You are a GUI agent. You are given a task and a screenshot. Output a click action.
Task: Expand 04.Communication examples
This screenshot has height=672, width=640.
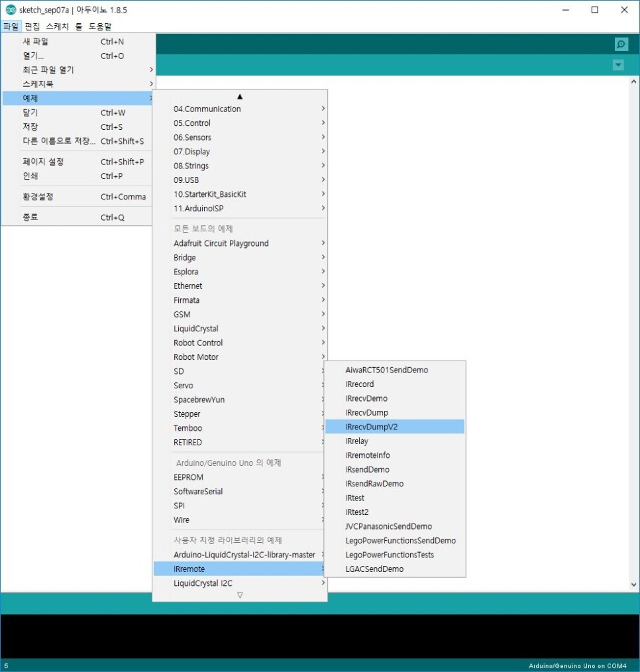[x=240, y=109]
